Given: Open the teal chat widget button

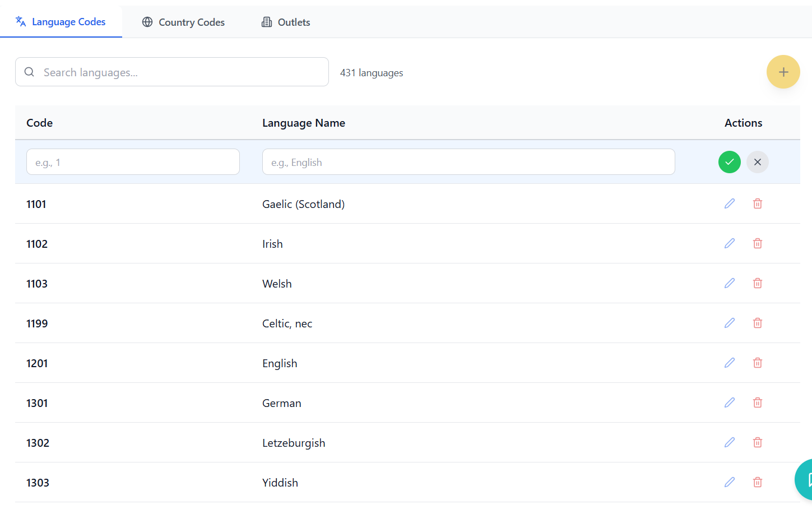Looking at the screenshot, I should pyautogui.click(x=805, y=480).
